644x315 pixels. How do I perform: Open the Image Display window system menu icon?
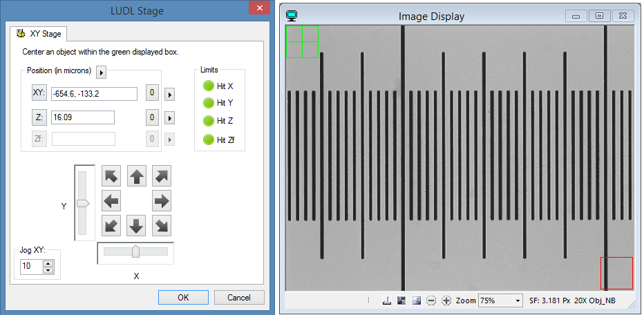click(292, 15)
